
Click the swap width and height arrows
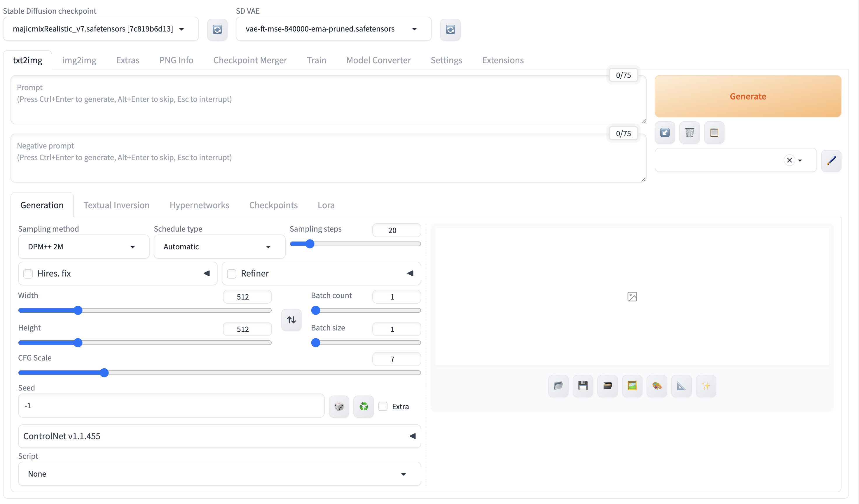(x=291, y=320)
